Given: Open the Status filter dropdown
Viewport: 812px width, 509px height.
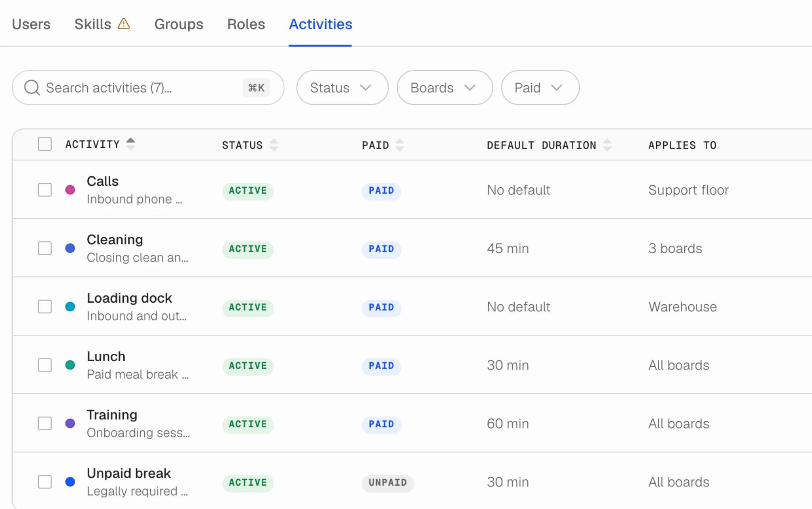Looking at the screenshot, I should pos(342,88).
